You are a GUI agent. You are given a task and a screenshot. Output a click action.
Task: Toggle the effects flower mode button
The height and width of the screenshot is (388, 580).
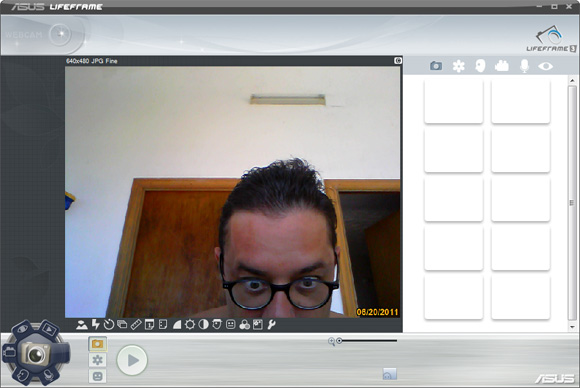(98, 360)
